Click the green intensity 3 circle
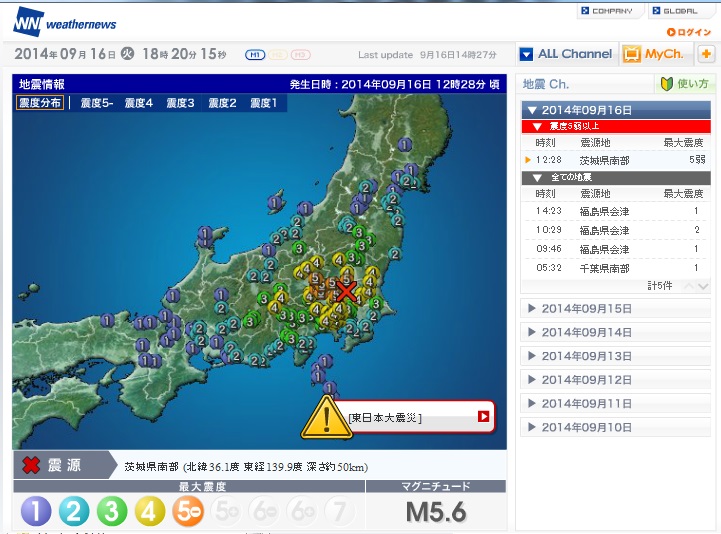Viewport: 721px width, 534px height. coord(111,511)
